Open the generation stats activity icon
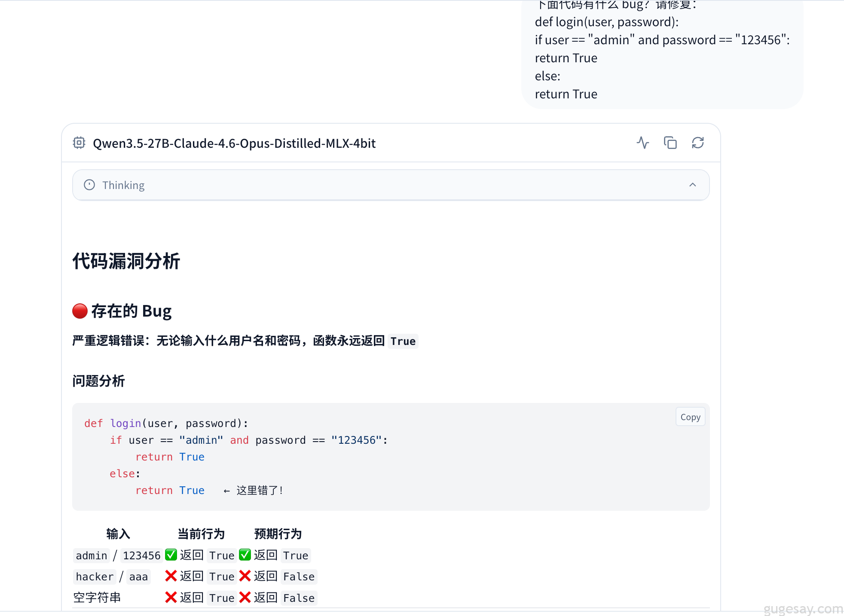 click(643, 143)
